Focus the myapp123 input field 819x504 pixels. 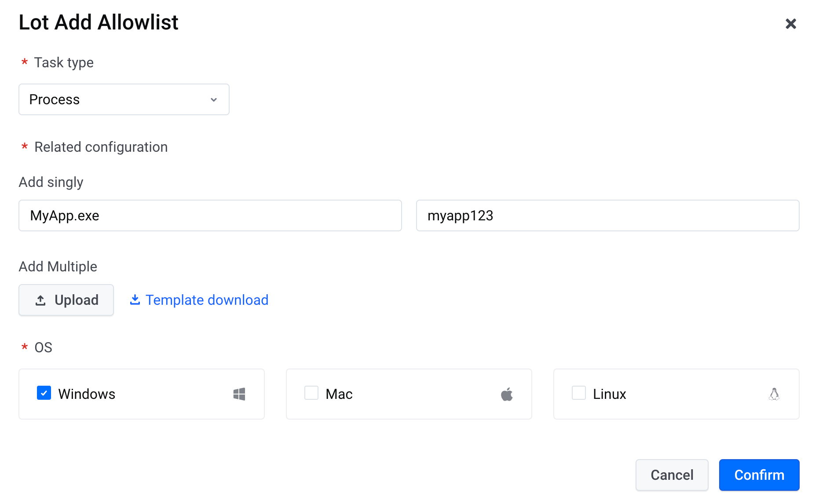click(x=607, y=215)
